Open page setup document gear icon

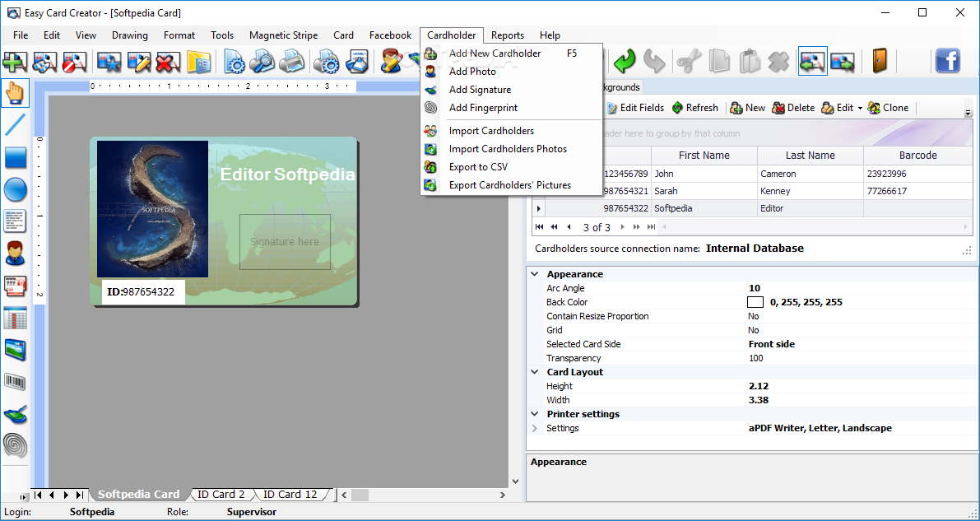(x=235, y=61)
